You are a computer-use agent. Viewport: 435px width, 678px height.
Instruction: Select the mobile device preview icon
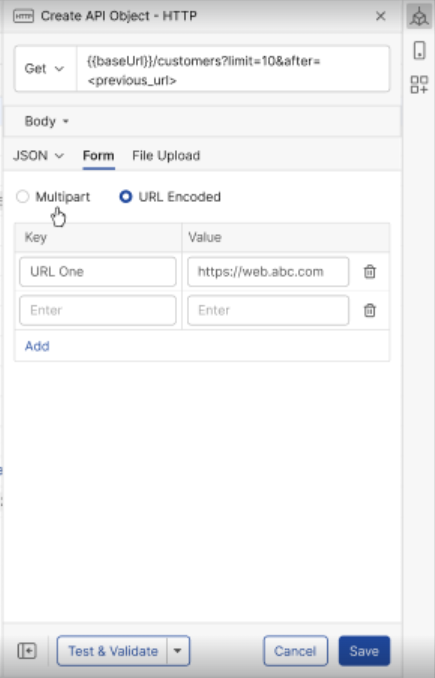click(x=419, y=50)
